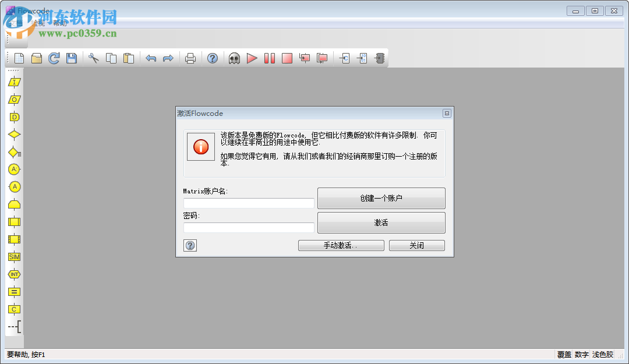
Task: Print the current flowchart
Action: [190, 58]
